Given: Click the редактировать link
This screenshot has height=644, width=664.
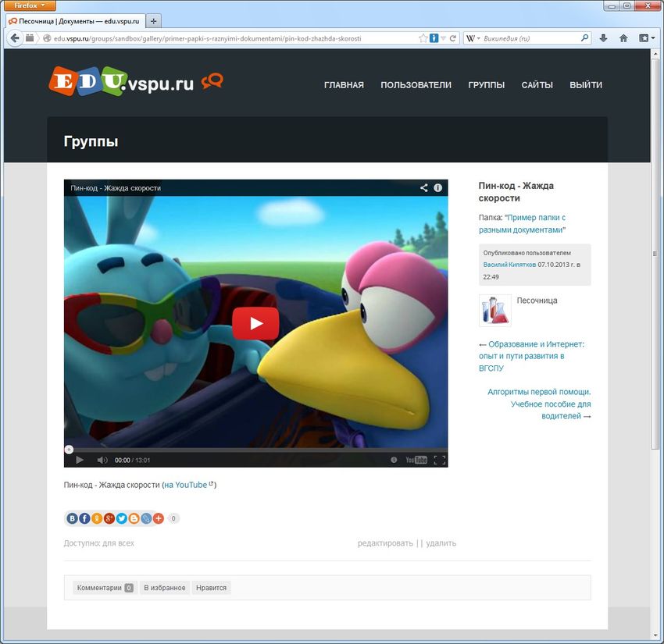Looking at the screenshot, I should tap(385, 543).
